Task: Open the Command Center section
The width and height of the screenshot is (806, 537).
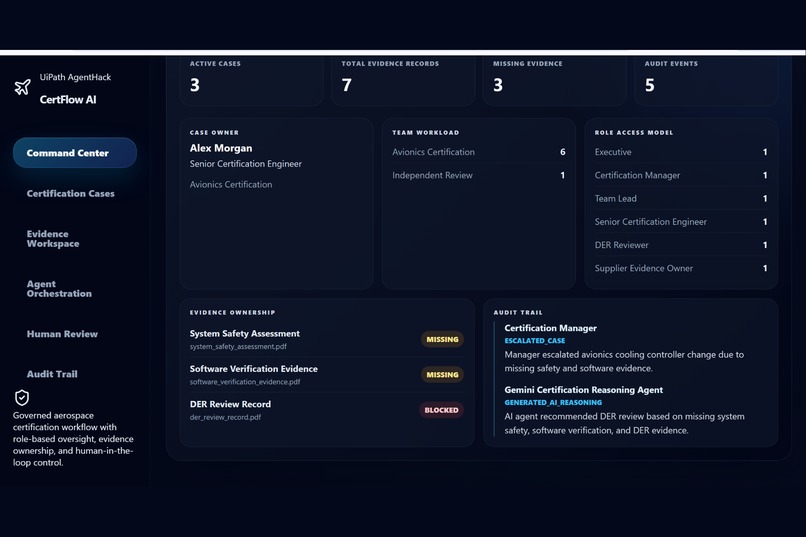Action: click(75, 153)
